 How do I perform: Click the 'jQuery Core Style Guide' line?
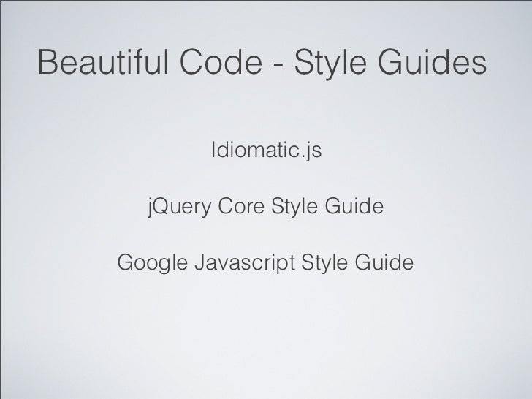coord(266,206)
